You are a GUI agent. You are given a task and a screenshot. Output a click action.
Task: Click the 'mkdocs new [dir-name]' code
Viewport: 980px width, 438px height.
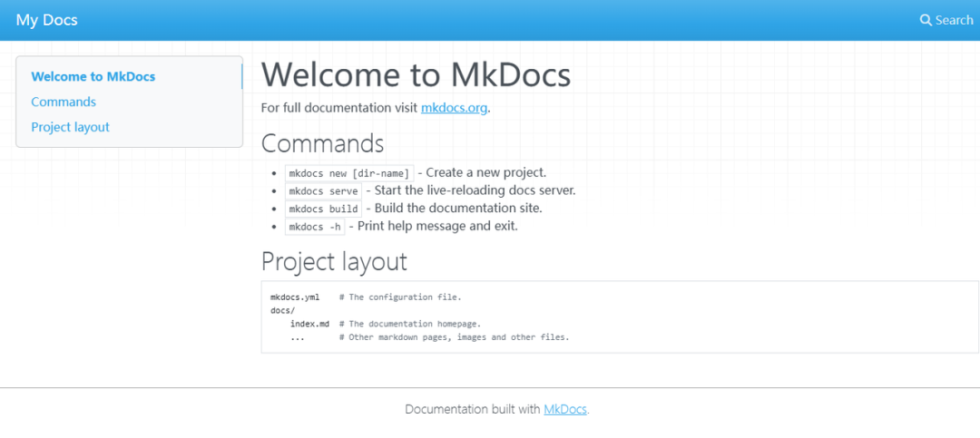pos(349,173)
